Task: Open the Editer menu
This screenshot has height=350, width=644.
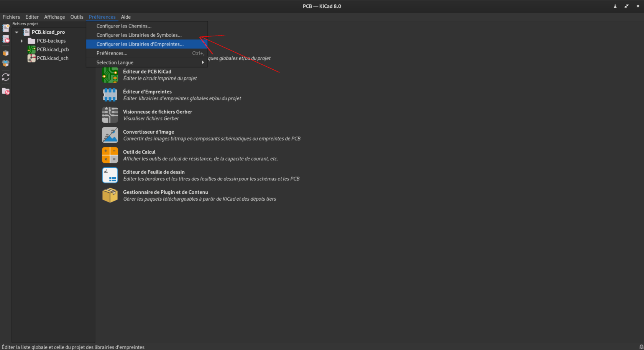Action: tap(32, 17)
